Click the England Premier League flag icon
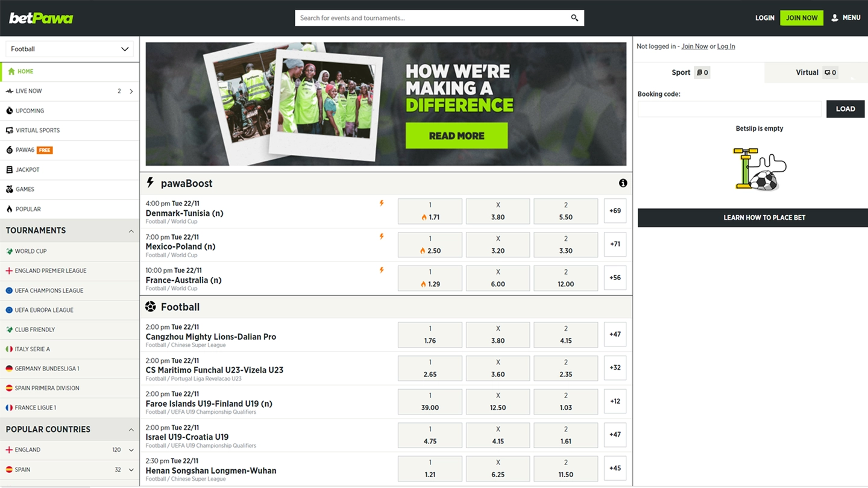 pyautogui.click(x=9, y=271)
